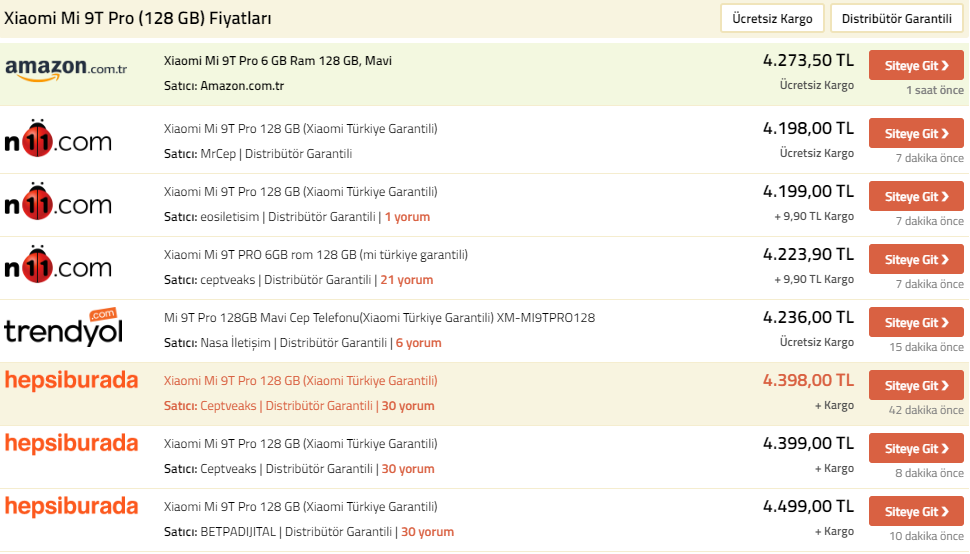Toggle the Ücretsiz Kargo filter

click(x=771, y=19)
